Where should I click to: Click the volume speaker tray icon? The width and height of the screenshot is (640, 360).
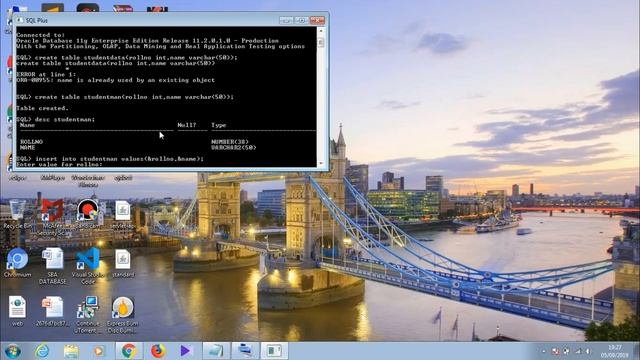(x=588, y=351)
